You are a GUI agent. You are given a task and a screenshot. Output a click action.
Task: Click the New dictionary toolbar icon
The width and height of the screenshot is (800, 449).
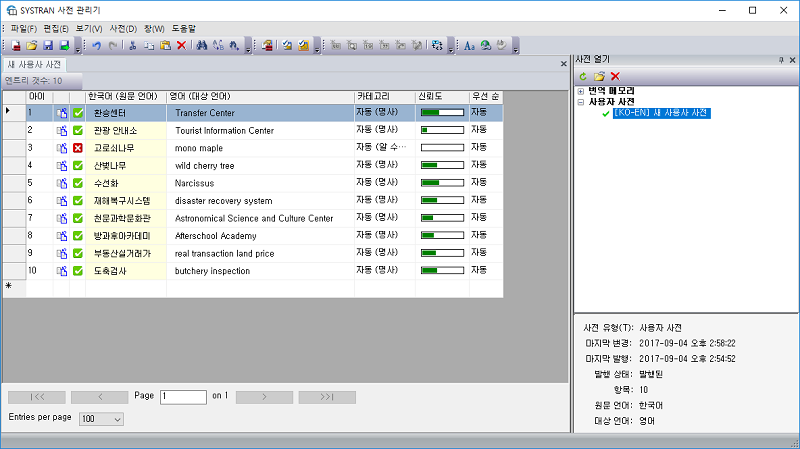pos(15,45)
